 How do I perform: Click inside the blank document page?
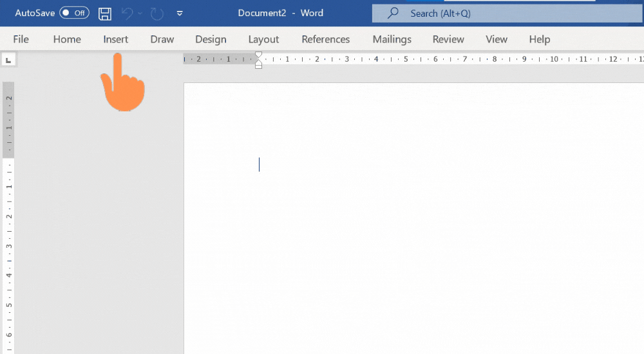(412, 245)
